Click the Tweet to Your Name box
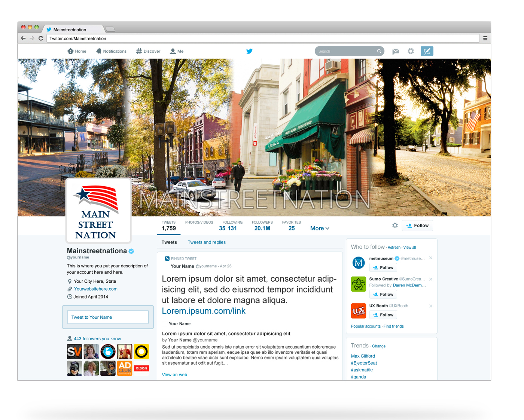Viewport: 524px width, 420px height. (108, 317)
